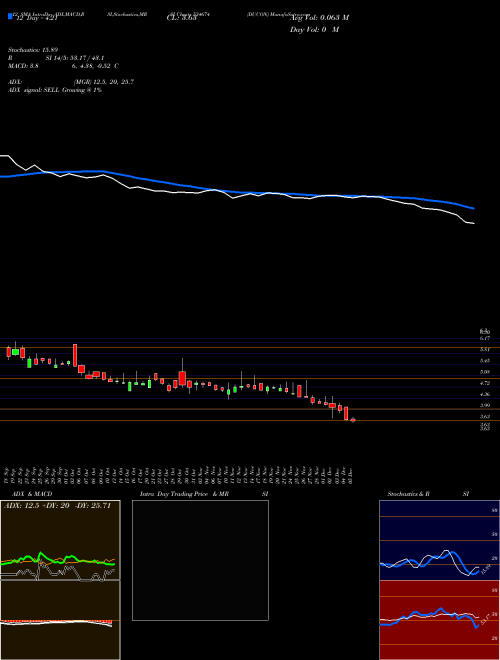Screen dimensions: 500x660
Task: Click the 'CL: 3.63' closing price text
Action: (x=182, y=18)
